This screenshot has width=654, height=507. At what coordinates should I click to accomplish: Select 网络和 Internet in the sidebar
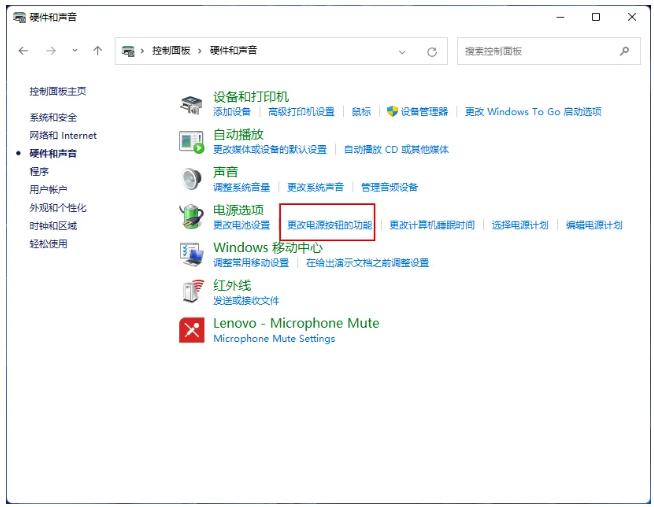[x=63, y=135]
